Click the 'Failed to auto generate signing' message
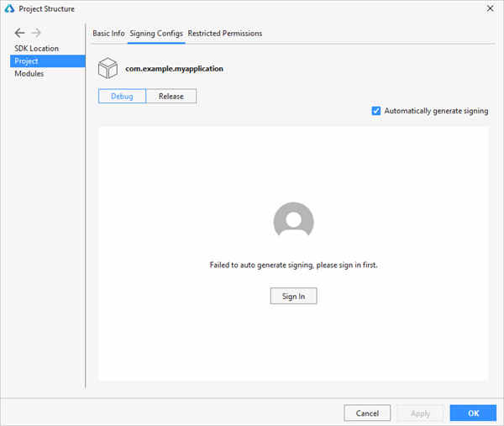Screen dimensions: 504x426 pyautogui.click(x=293, y=265)
